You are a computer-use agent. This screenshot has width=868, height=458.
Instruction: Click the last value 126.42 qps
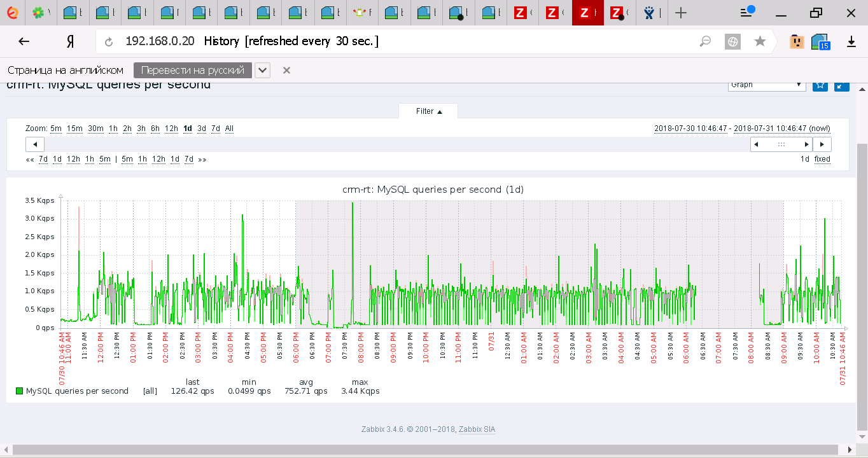point(192,391)
